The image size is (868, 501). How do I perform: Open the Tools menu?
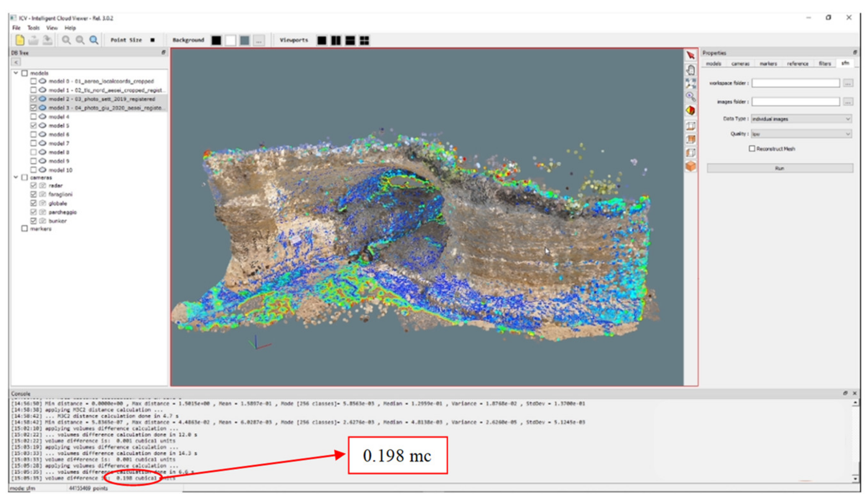click(33, 28)
